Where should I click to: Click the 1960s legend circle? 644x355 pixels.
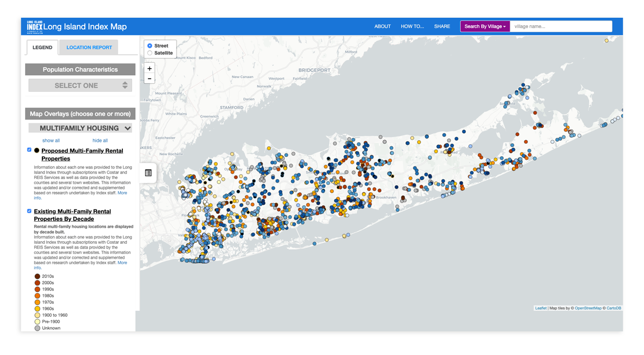point(38,309)
